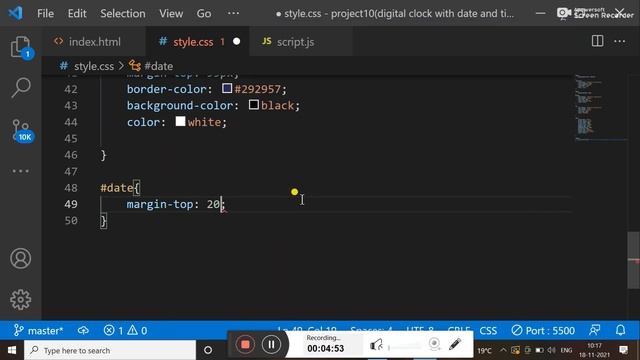This screenshot has height=360, width=640.
Task: Pause the screen recording
Action: [x=271, y=344]
